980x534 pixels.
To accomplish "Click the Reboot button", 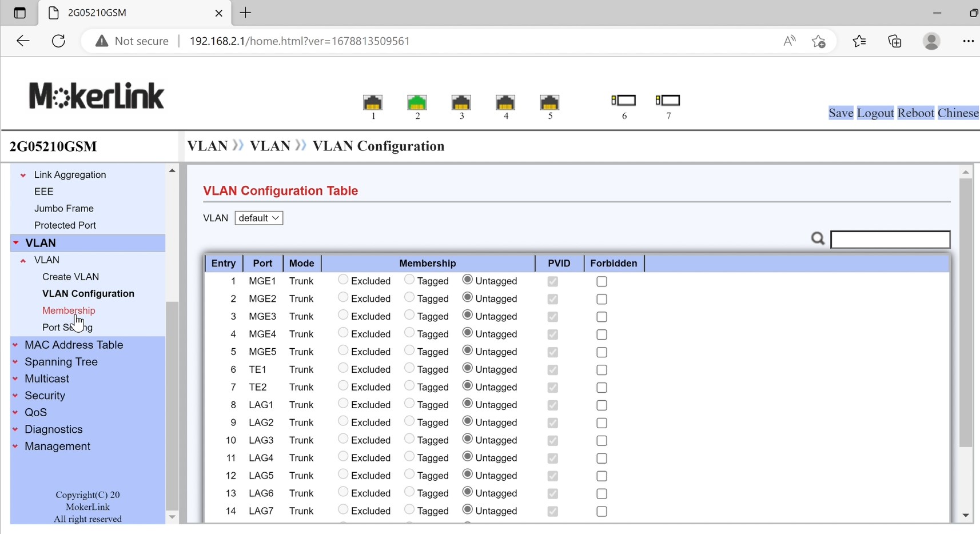I will [915, 113].
